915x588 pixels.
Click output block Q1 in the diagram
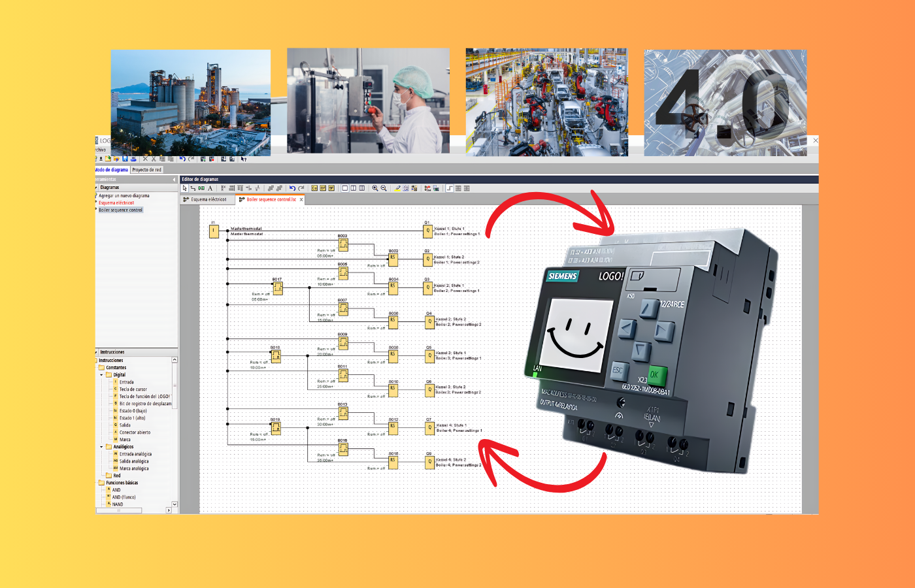428,231
